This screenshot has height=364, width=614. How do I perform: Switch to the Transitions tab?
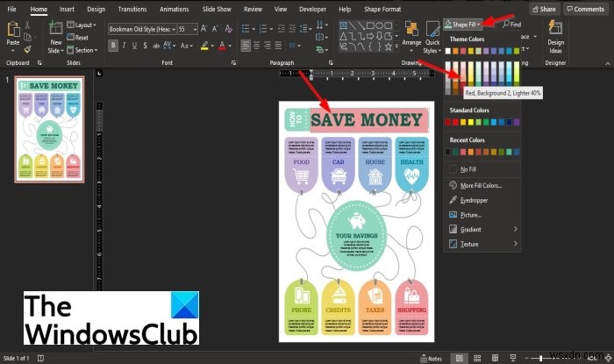132,9
